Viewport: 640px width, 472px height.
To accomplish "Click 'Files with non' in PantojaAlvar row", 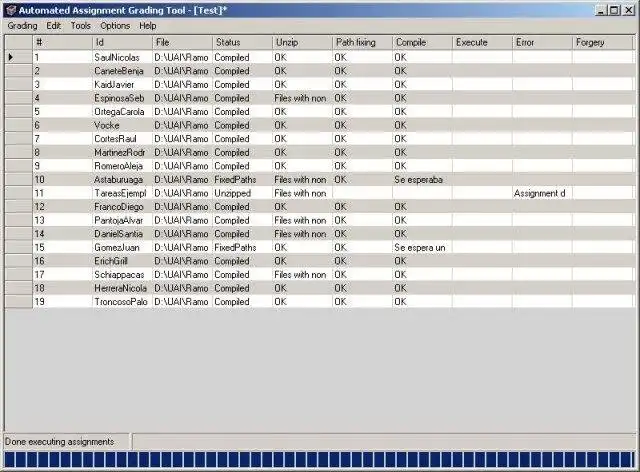I will [302, 220].
